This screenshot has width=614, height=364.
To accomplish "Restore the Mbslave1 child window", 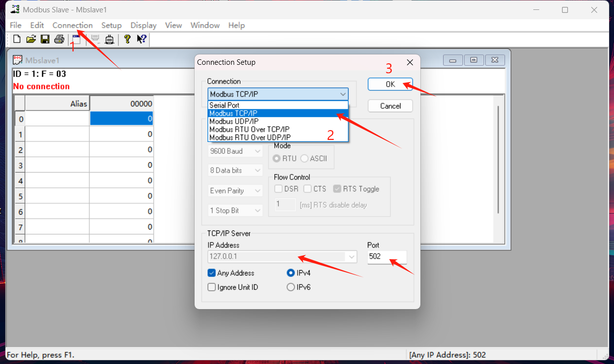I will [x=474, y=60].
